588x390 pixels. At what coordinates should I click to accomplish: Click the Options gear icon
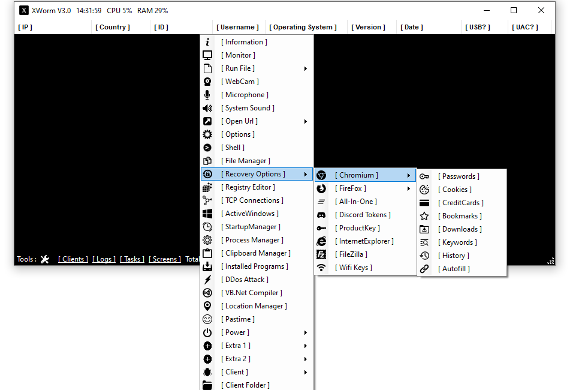tap(207, 134)
